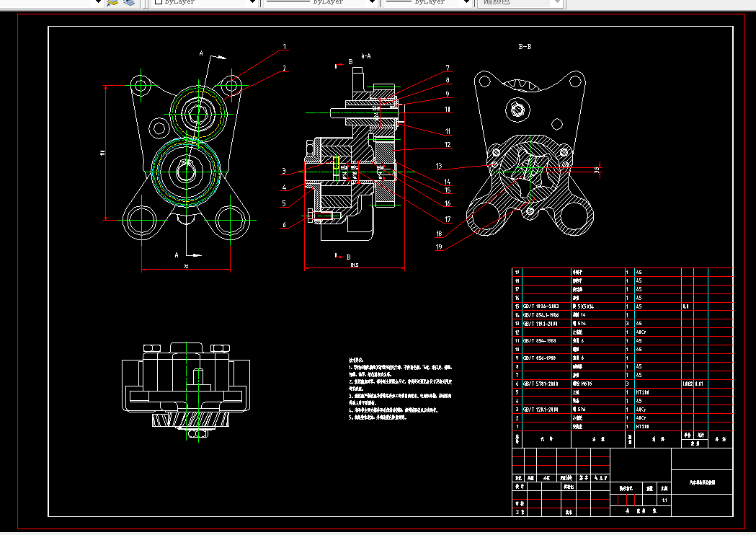Image resolution: width=756 pixels, height=535 pixels.
Task: Select callout number 1 leader text
Action: click(285, 47)
